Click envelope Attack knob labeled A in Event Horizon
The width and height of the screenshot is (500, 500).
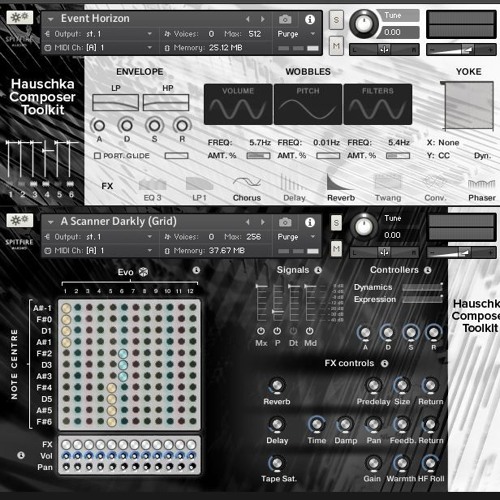[99, 126]
